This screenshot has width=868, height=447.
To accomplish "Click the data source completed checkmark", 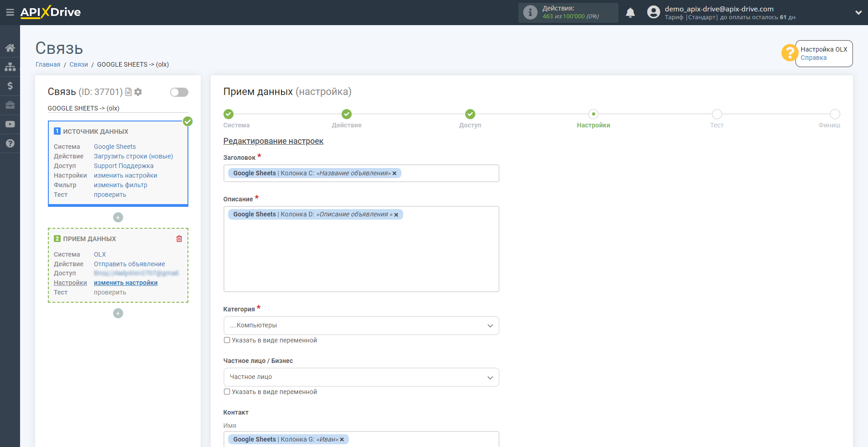I will pyautogui.click(x=187, y=121).
